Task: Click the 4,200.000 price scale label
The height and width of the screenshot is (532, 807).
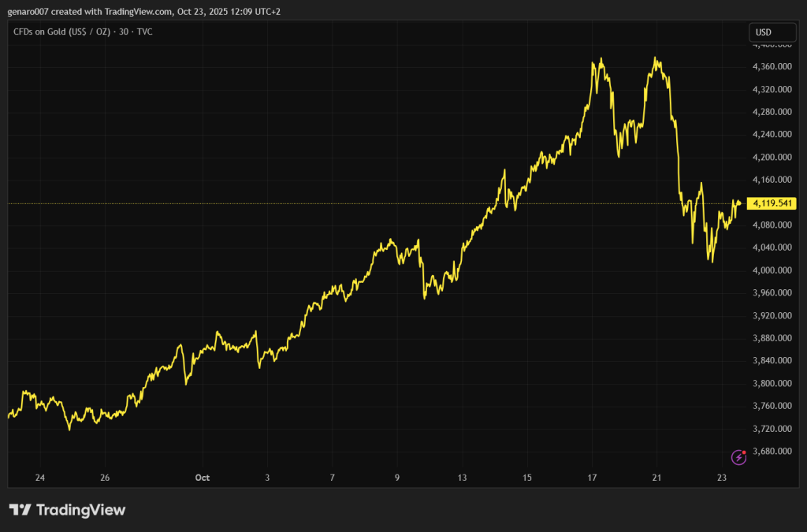Action: (x=772, y=157)
